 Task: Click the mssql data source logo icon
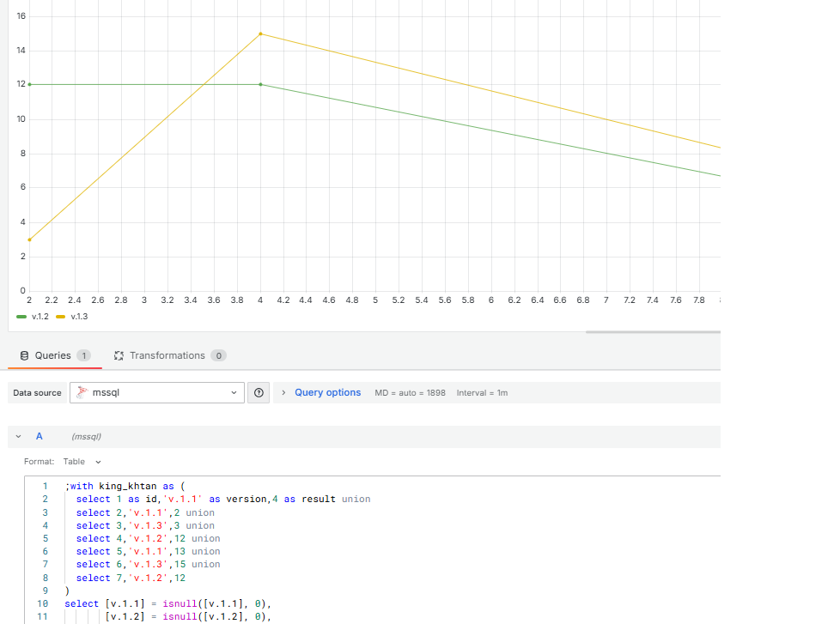pos(82,392)
